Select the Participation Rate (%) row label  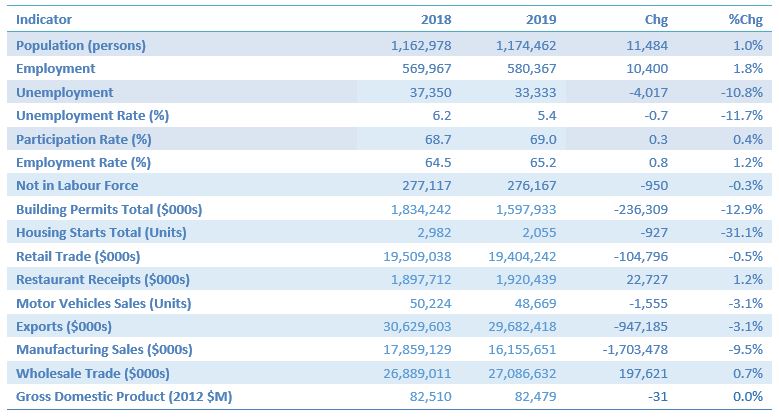[x=83, y=138]
